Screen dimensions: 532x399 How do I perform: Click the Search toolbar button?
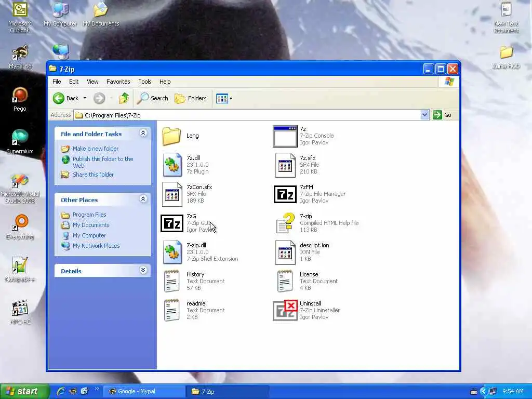(153, 98)
